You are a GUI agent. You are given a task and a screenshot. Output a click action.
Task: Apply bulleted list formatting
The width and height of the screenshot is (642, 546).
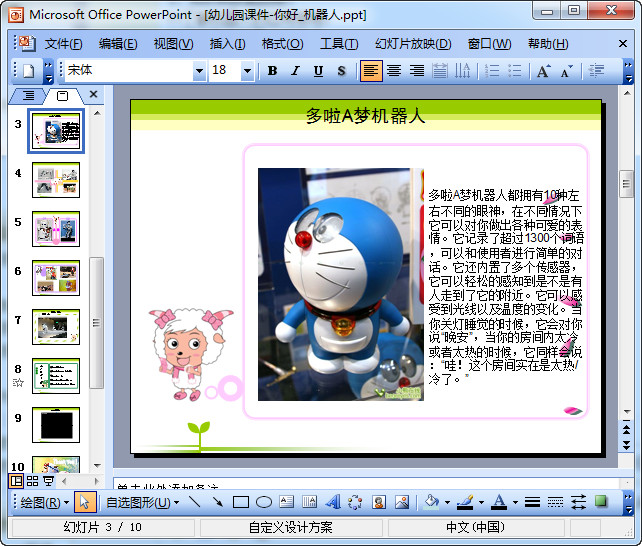click(515, 71)
